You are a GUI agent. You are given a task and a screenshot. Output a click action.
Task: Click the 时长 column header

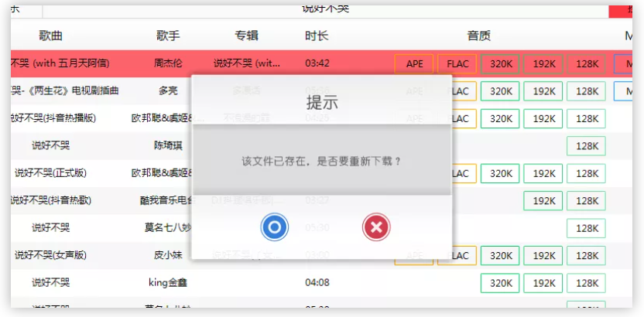click(x=317, y=36)
